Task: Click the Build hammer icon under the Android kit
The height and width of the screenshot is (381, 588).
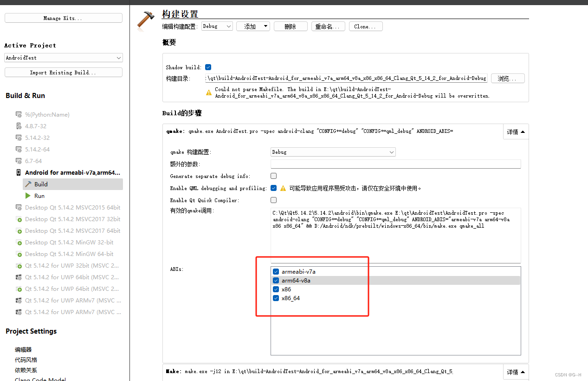Action: click(29, 184)
